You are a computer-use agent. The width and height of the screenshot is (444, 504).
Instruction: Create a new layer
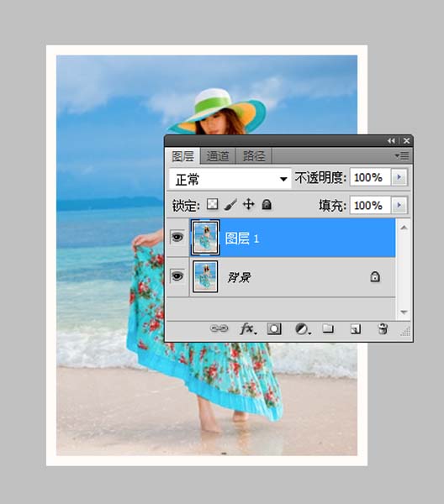tap(355, 328)
